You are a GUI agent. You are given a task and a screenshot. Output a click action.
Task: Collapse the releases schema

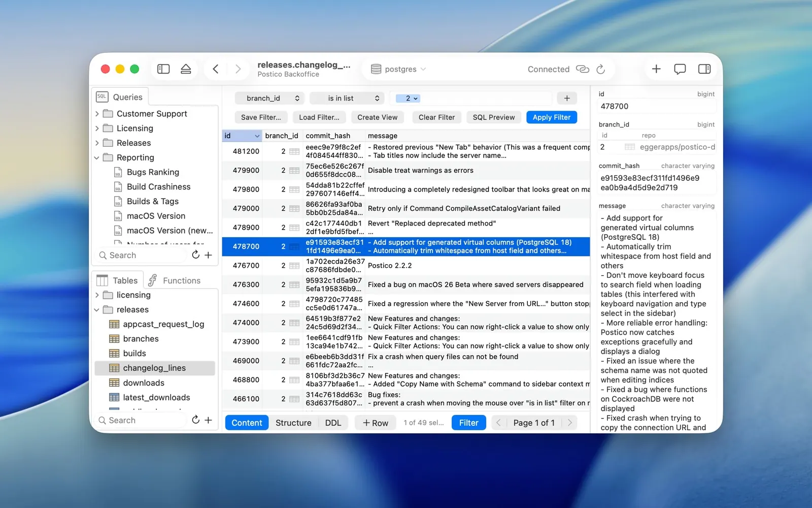[97, 310]
